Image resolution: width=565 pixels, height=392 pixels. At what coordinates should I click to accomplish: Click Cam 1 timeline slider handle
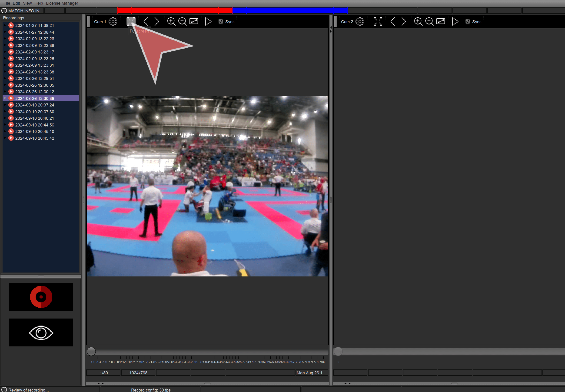pos(91,351)
